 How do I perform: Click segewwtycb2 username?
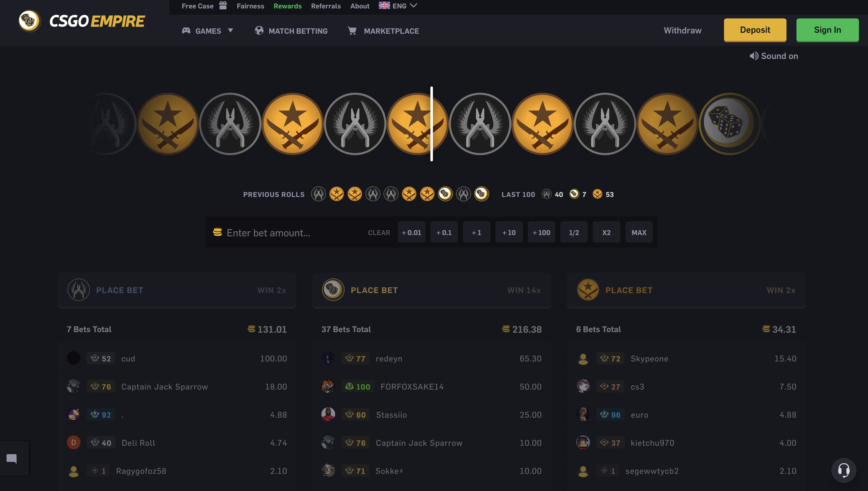click(x=652, y=471)
